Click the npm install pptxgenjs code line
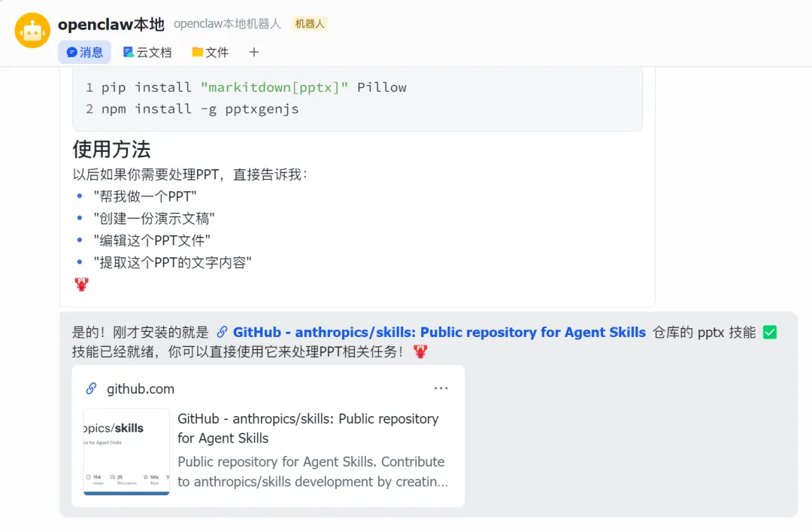The image size is (812, 532). click(200, 109)
